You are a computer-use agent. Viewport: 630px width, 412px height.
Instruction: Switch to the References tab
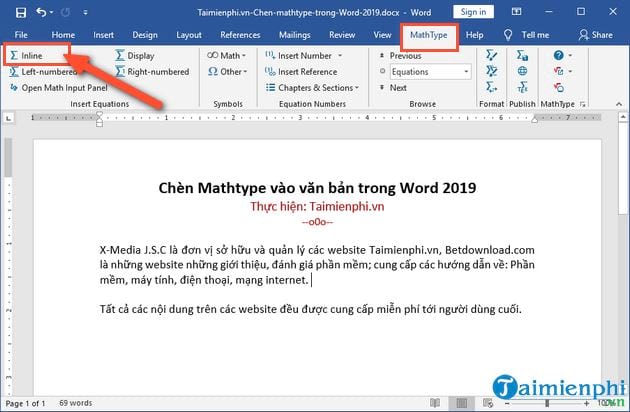[x=239, y=34]
